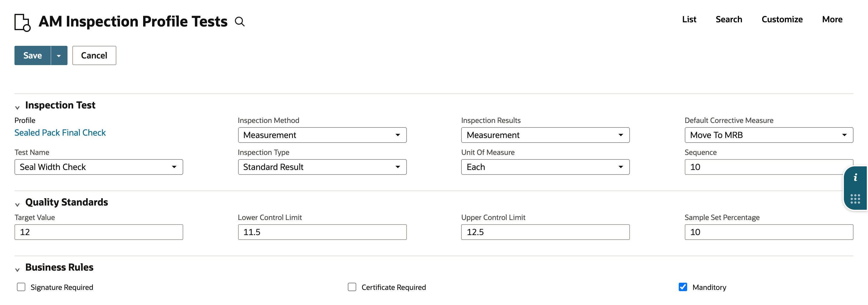The width and height of the screenshot is (868, 305).
Task: Collapse the Business Rules section
Action: (x=17, y=270)
